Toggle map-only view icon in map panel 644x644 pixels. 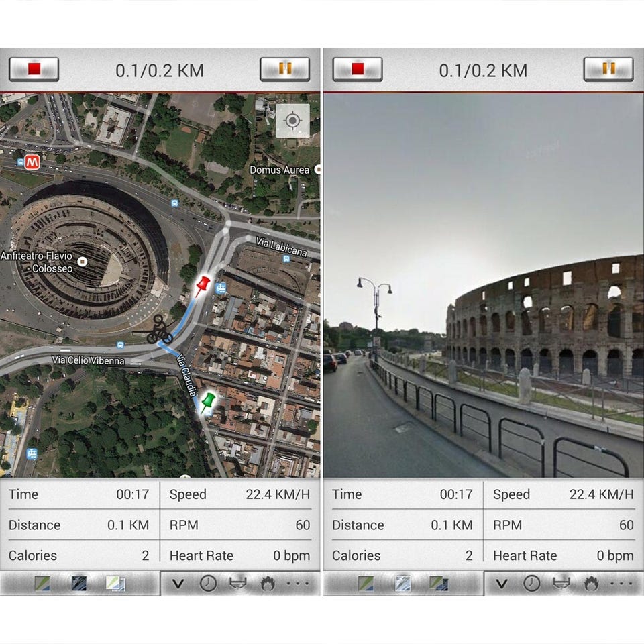pos(42,583)
